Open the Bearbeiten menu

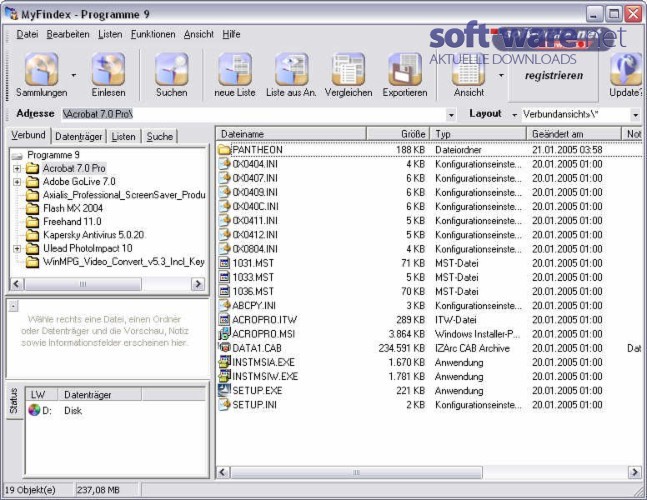(68, 34)
